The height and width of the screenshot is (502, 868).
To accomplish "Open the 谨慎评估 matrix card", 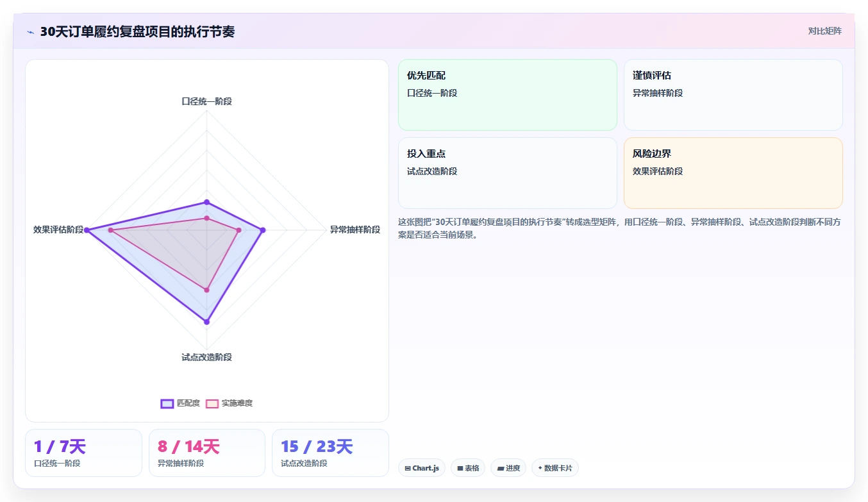I will point(733,95).
